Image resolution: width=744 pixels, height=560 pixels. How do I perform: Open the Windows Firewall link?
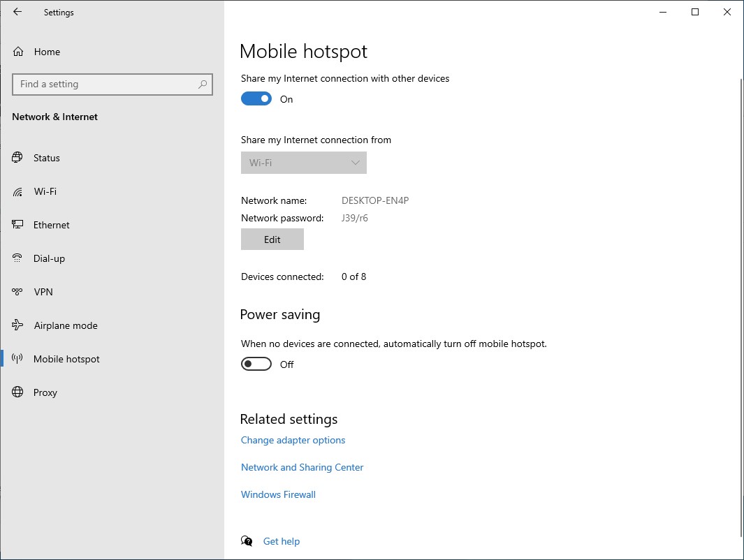(x=278, y=494)
